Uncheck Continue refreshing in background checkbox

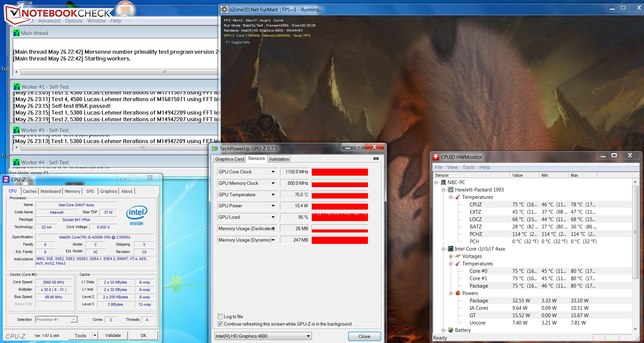(x=220, y=324)
